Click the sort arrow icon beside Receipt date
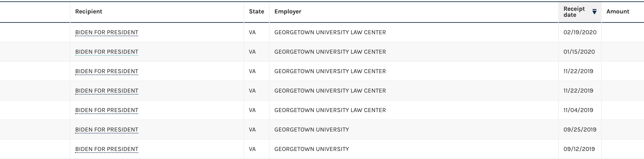 (594, 12)
